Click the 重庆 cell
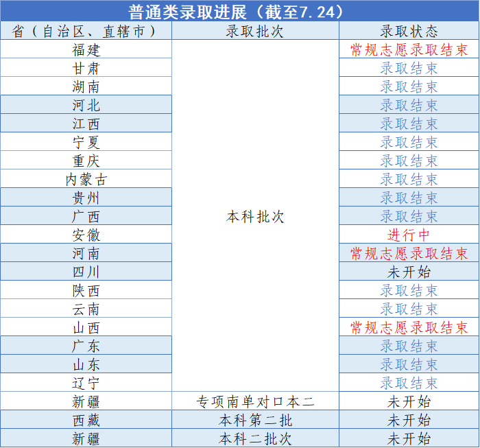Viewport: 480px width, 448px height. [x=86, y=161]
